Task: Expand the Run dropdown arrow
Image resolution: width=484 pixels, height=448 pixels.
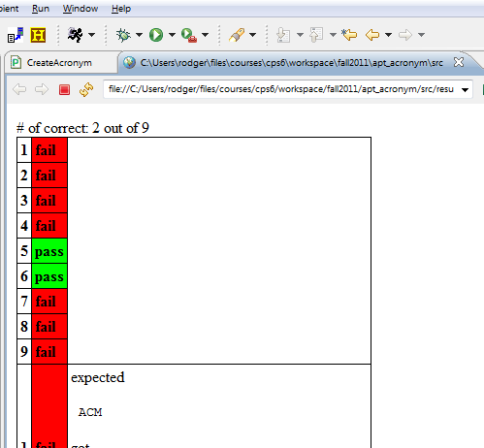Action: click(x=172, y=35)
